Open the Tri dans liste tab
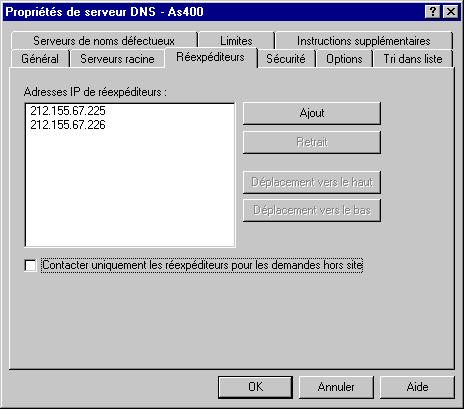Viewport: 464px width, 409px height. point(413,59)
